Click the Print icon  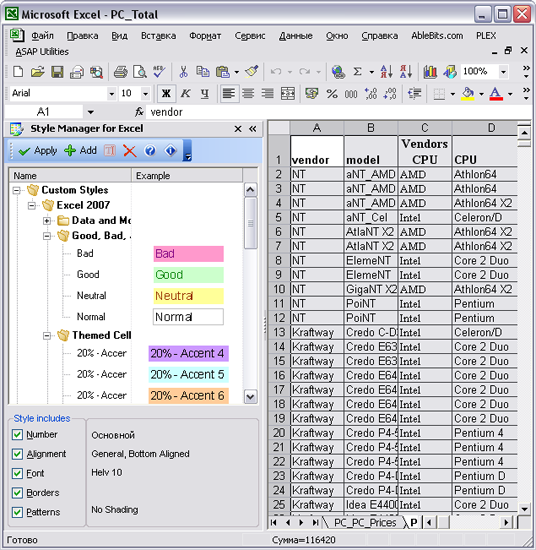[121, 72]
